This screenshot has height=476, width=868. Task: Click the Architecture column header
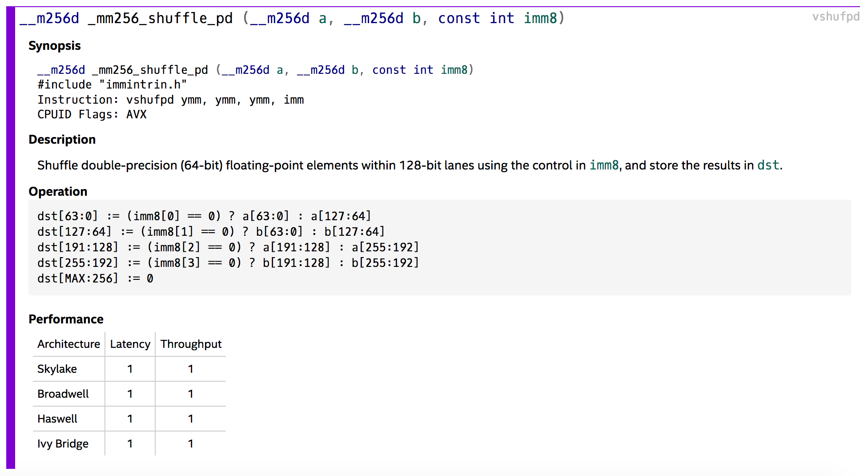coord(68,344)
